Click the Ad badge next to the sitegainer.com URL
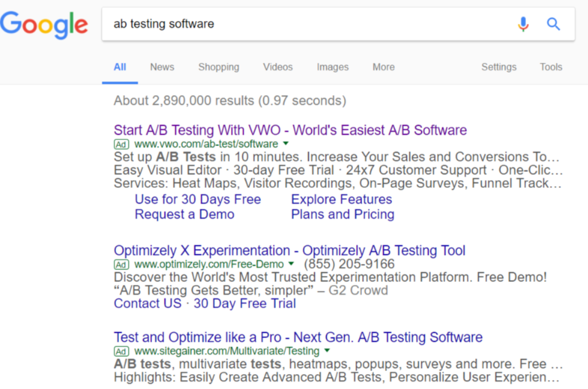 pos(121,351)
